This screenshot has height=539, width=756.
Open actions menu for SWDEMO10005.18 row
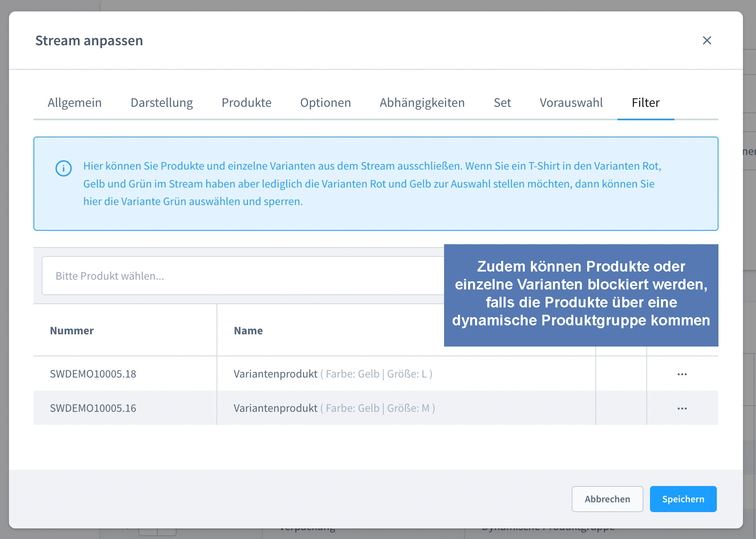click(682, 374)
